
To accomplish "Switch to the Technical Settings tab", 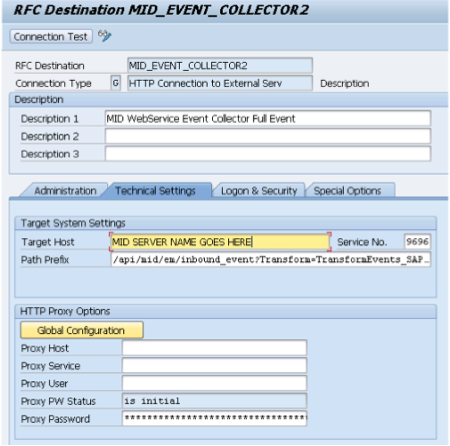I will click(155, 191).
